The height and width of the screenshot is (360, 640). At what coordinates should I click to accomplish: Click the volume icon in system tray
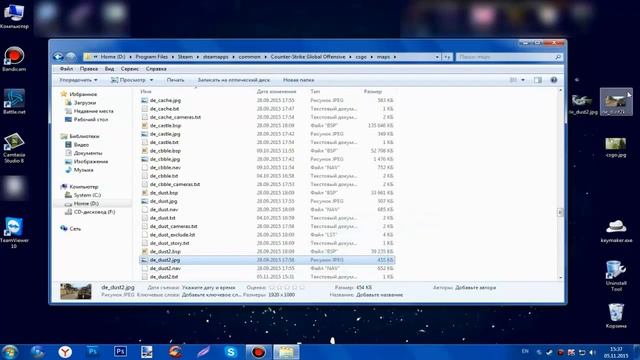pos(593,352)
